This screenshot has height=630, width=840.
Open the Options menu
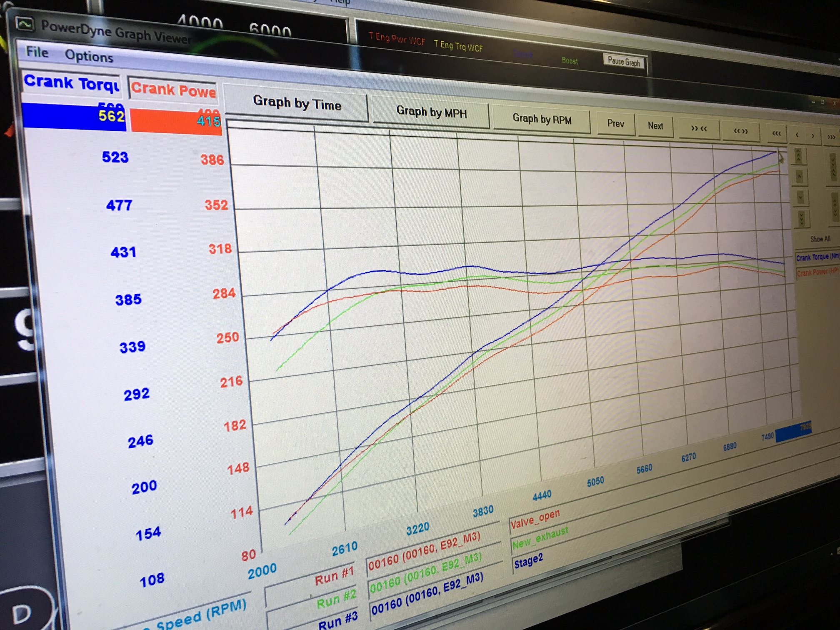[89, 56]
